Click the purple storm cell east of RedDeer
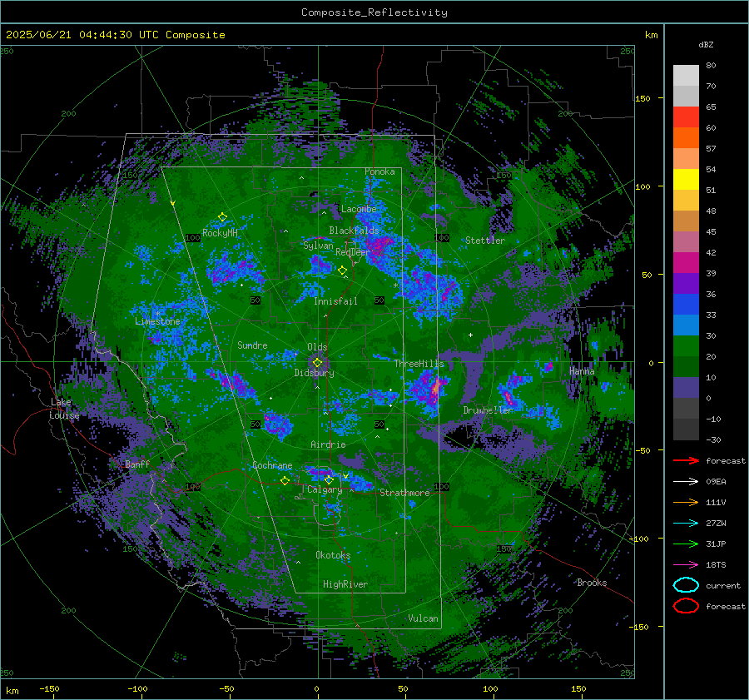Image resolution: width=749 pixels, height=700 pixels. pyautogui.click(x=379, y=247)
